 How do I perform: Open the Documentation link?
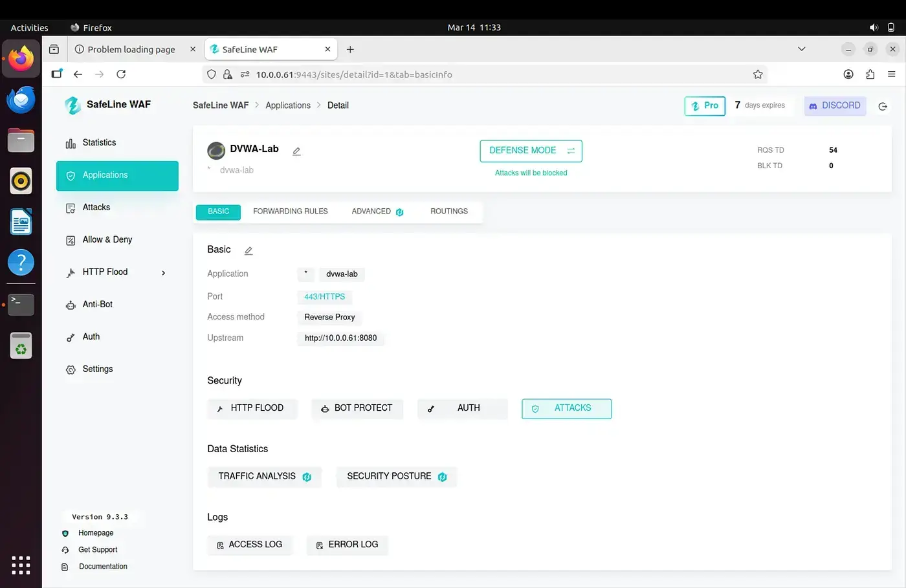tap(103, 567)
